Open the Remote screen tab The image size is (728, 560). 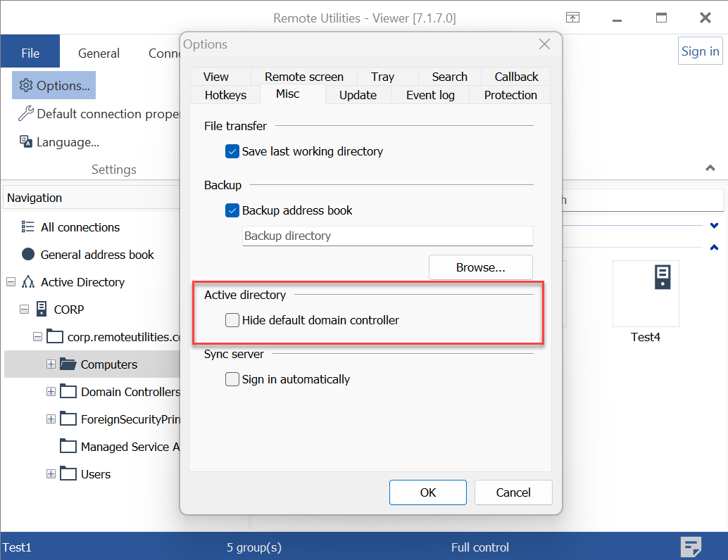pos(304,77)
